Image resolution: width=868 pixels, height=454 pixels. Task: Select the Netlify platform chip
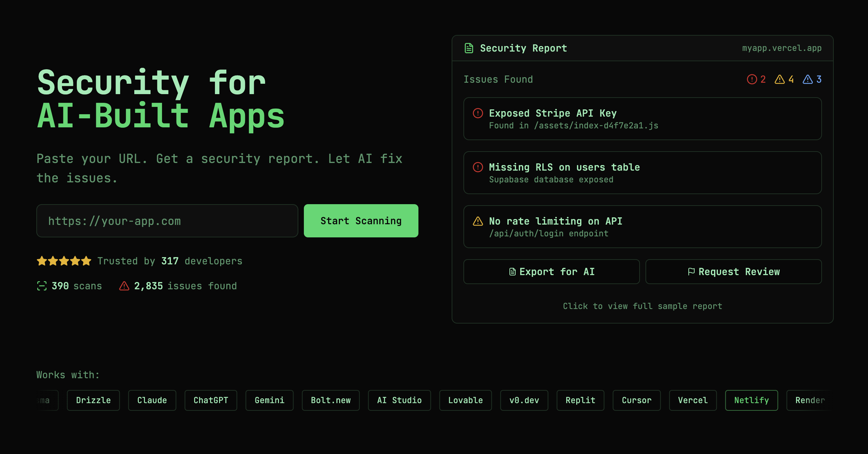click(x=751, y=400)
